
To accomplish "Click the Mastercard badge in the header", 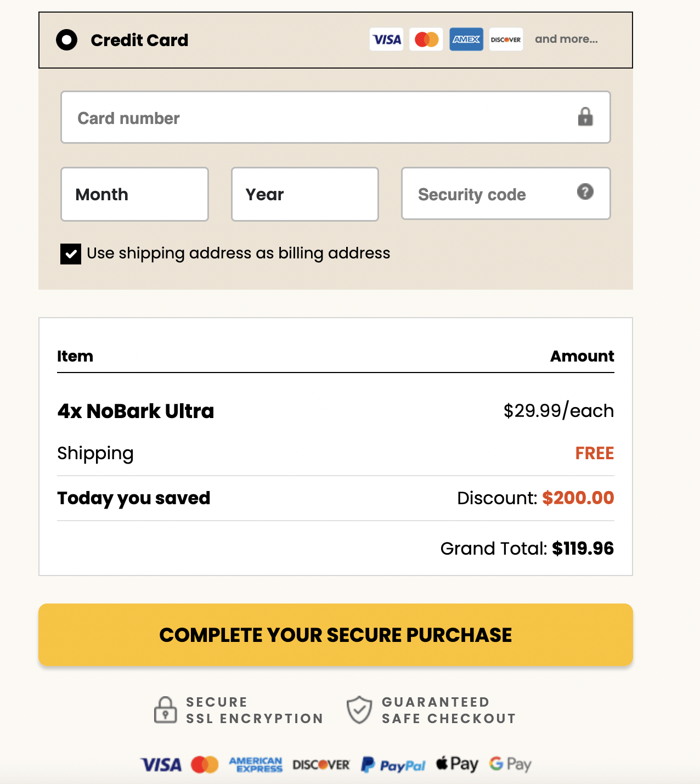I will point(426,39).
